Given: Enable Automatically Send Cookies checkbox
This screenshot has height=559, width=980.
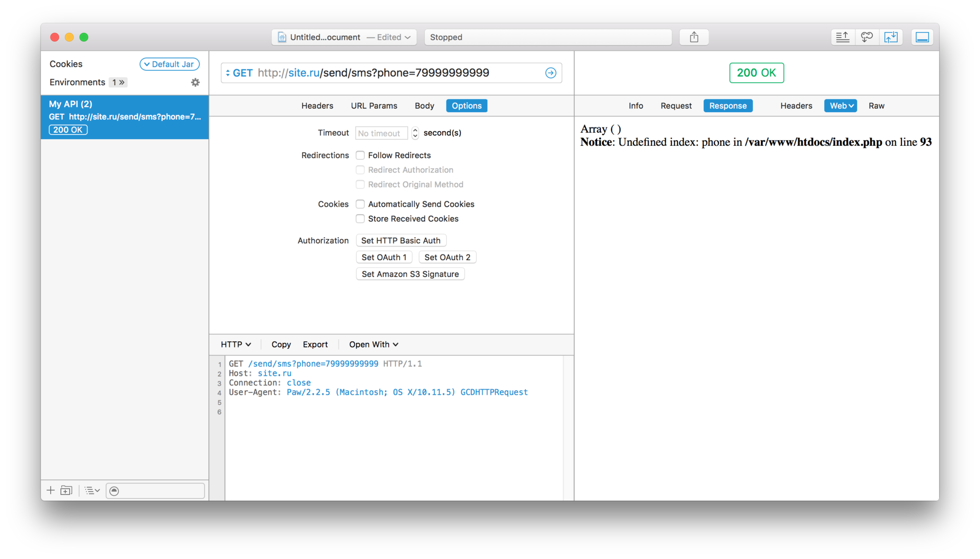Looking at the screenshot, I should (360, 204).
